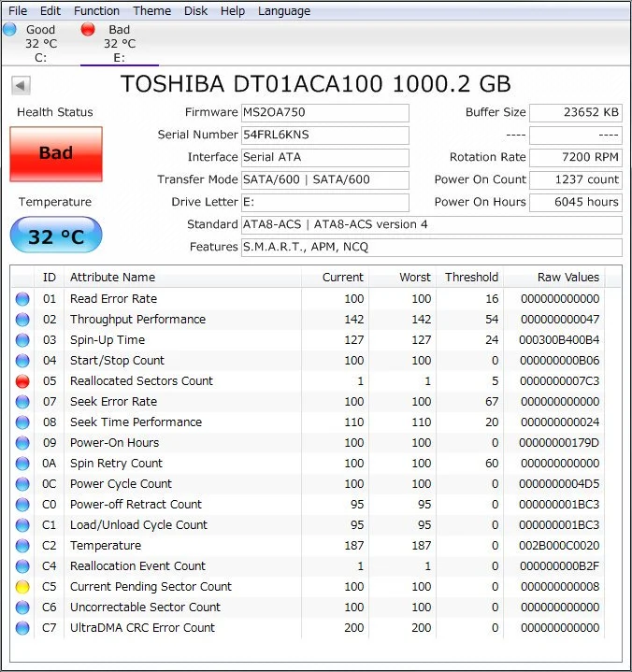This screenshot has height=672, width=632.
Task: Open the Theme menu
Action: pyautogui.click(x=151, y=10)
